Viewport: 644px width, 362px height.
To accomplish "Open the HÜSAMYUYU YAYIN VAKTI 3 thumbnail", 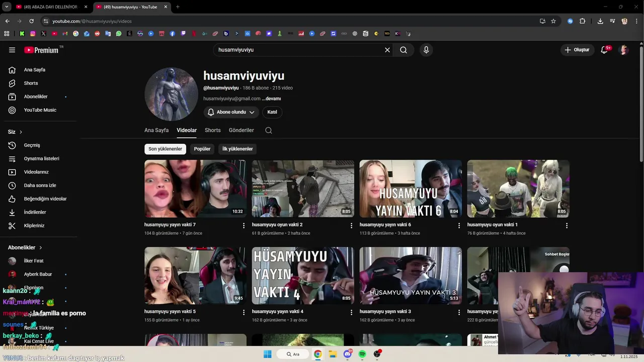I will (x=411, y=276).
